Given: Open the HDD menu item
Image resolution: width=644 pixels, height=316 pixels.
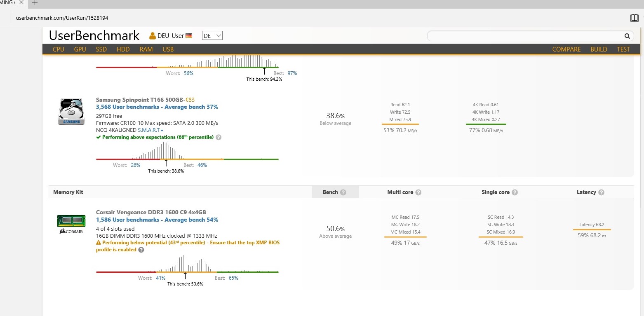Looking at the screenshot, I should pyautogui.click(x=123, y=49).
